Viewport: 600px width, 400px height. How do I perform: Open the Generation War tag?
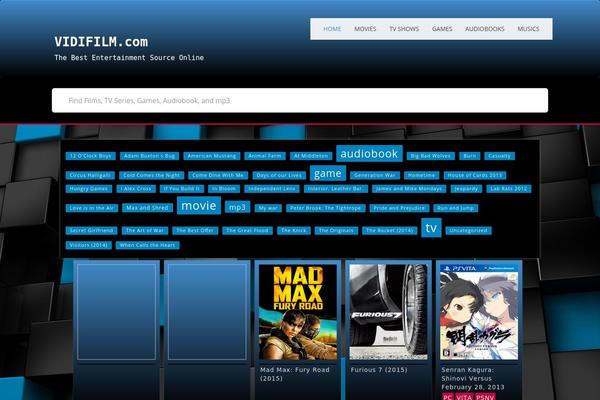click(x=375, y=175)
